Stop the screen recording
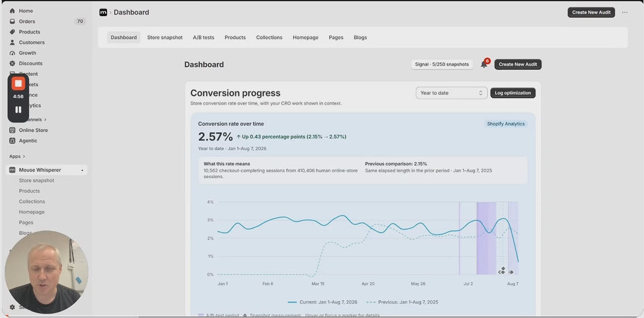Viewport: 644px width, 318px height. coord(18,84)
